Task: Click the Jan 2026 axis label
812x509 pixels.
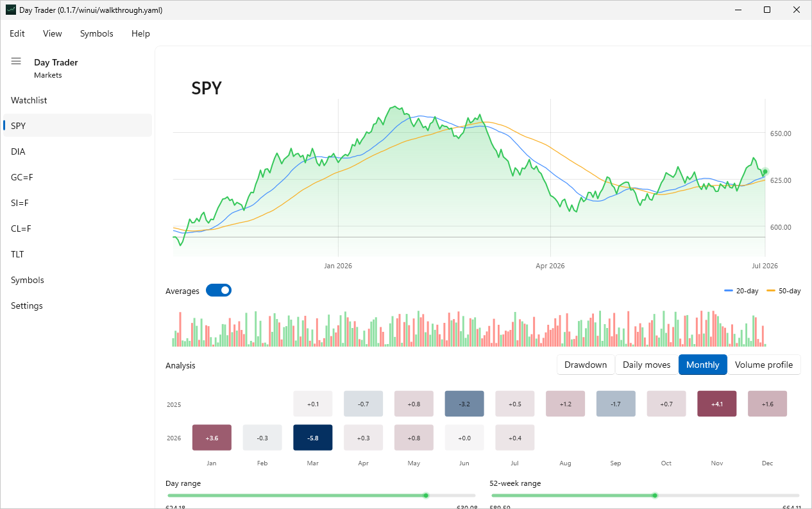Action: pos(338,266)
